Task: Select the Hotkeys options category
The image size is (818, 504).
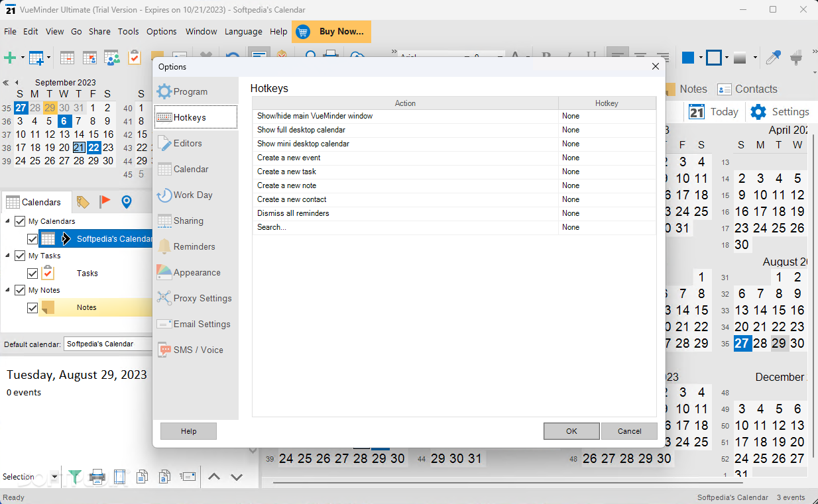Action: coord(196,117)
